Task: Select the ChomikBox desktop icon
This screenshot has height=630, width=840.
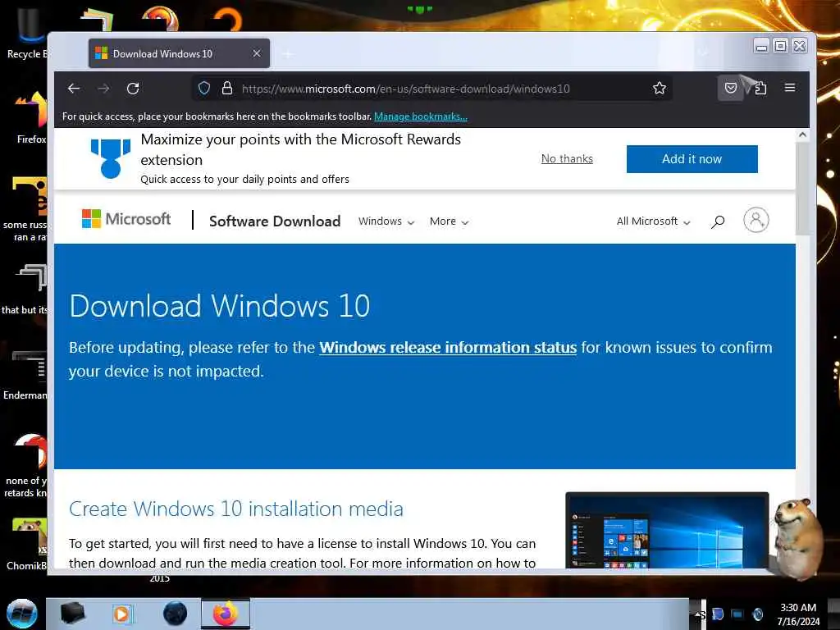Action: (x=28, y=544)
